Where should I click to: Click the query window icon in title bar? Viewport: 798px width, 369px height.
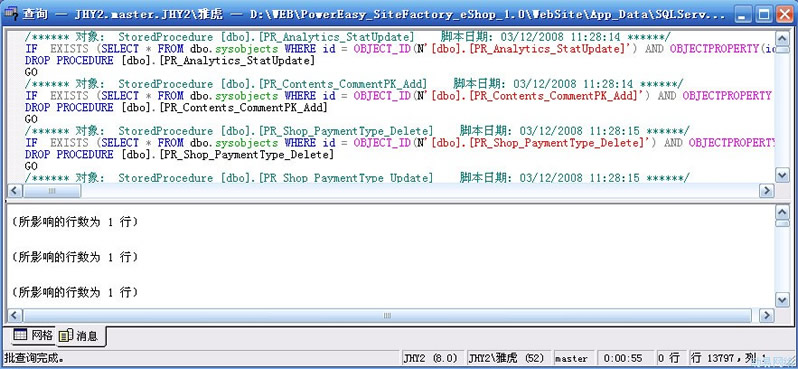point(10,14)
